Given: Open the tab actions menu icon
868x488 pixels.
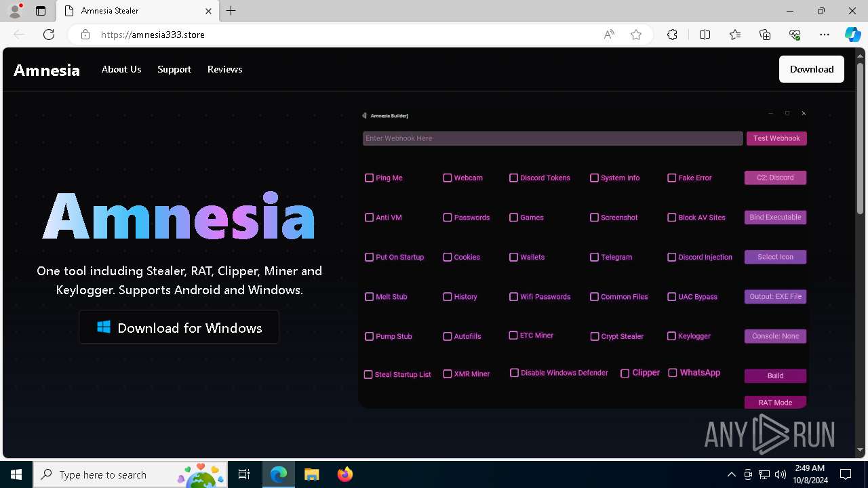Looking at the screenshot, I should coord(41,11).
